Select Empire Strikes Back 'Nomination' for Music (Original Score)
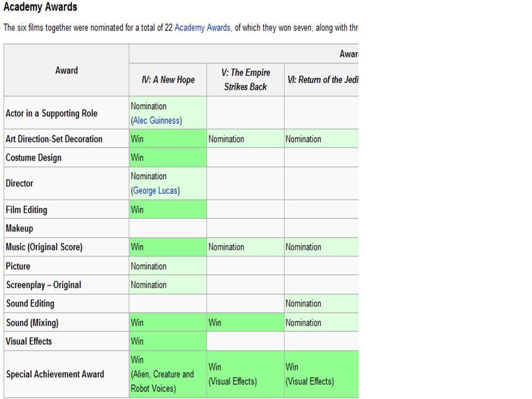 pyautogui.click(x=245, y=247)
